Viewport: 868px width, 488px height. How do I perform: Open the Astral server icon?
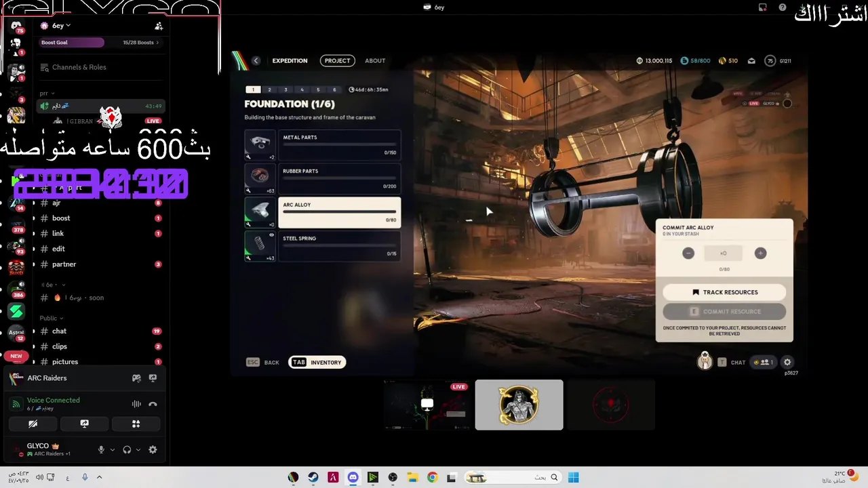[16, 333]
